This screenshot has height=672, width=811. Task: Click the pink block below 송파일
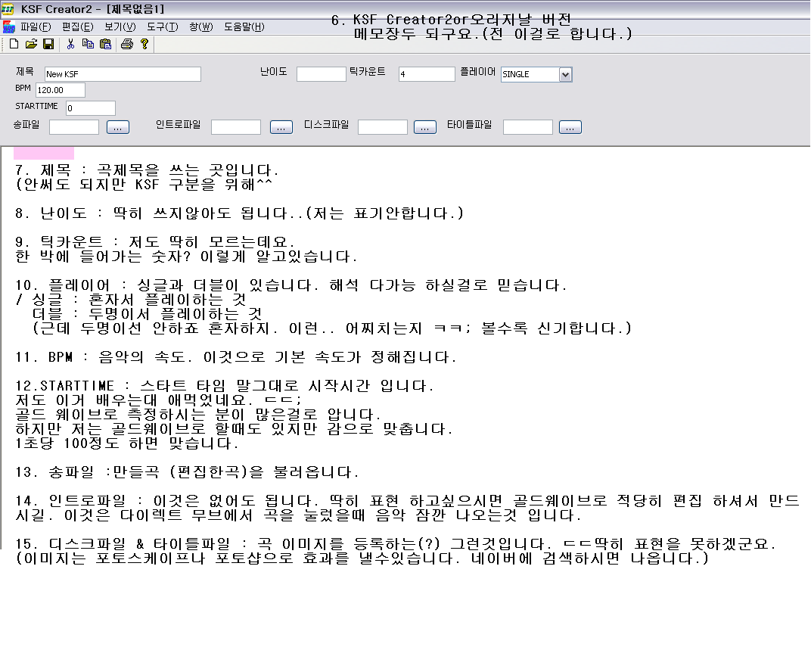[x=44, y=153]
